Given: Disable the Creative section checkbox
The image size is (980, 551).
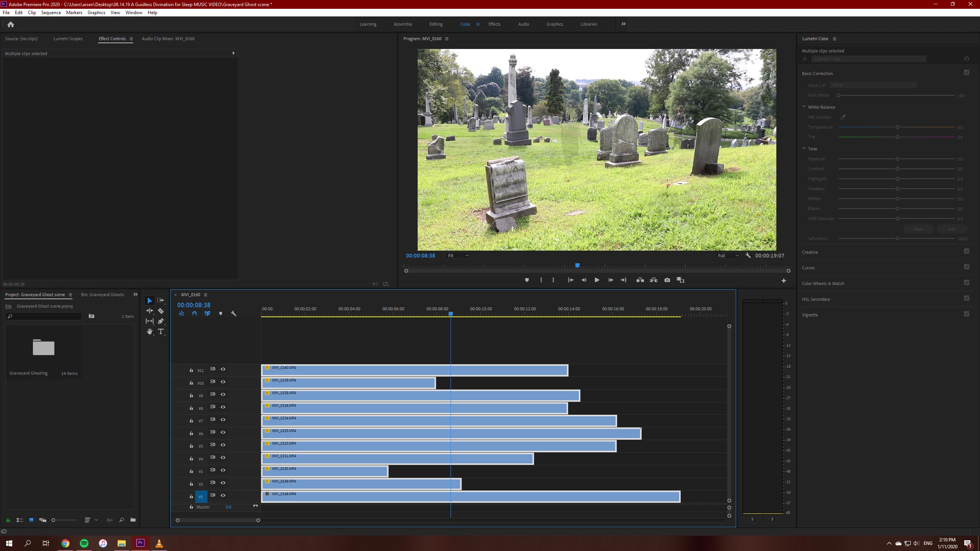Looking at the screenshot, I should [x=966, y=251].
